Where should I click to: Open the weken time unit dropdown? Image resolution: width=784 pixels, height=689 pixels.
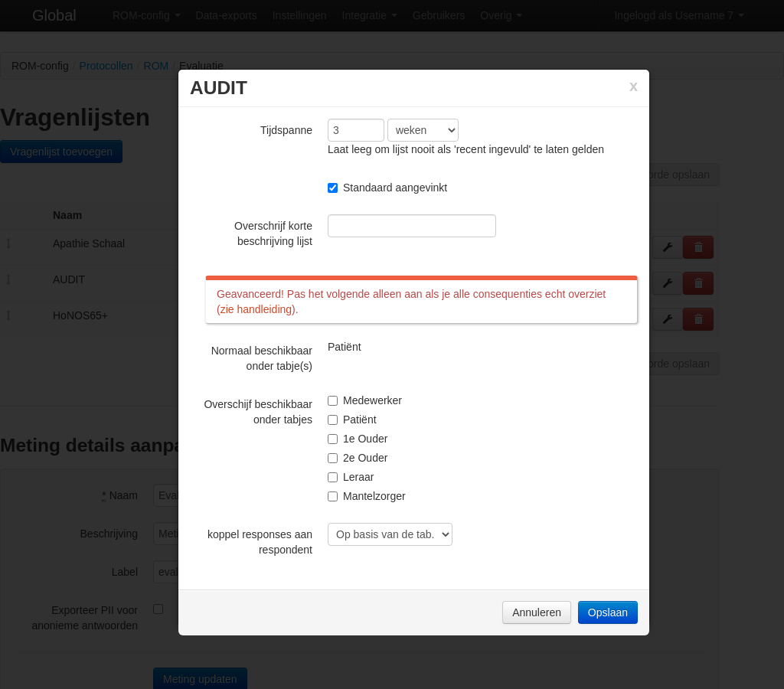(423, 130)
